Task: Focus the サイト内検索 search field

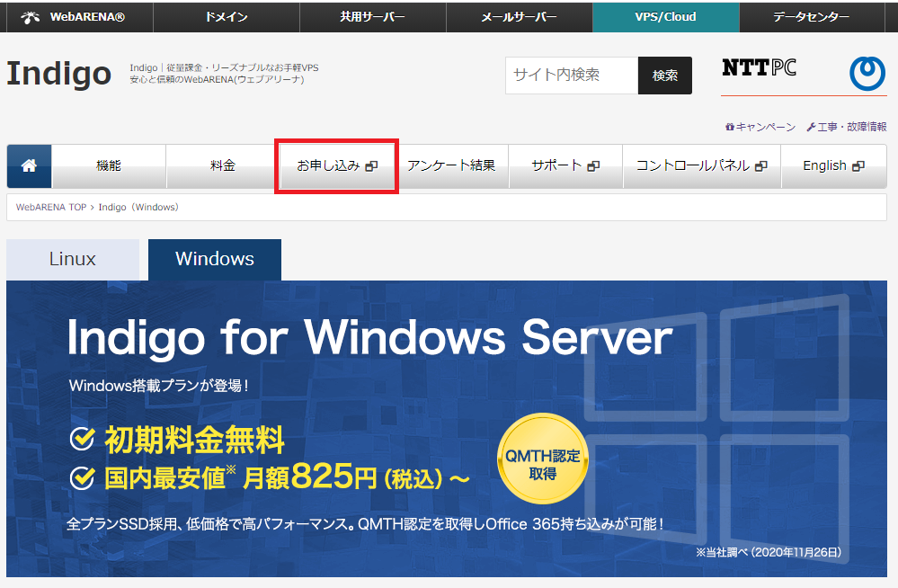Action: (572, 76)
